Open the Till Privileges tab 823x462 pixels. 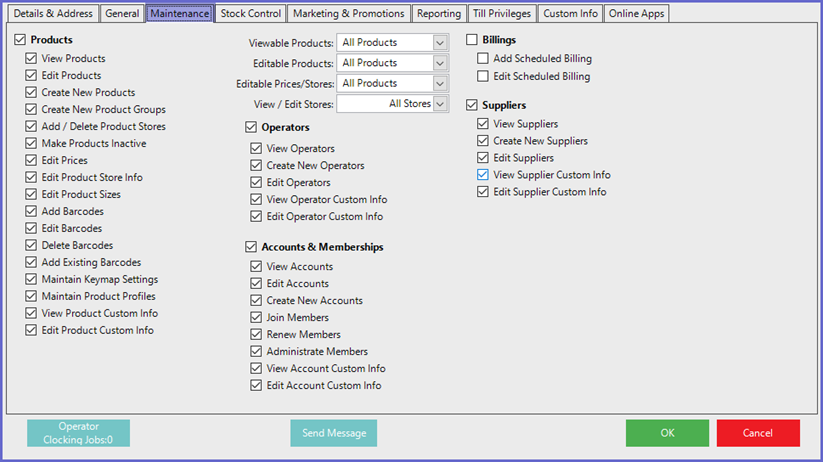tap(502, 14)
